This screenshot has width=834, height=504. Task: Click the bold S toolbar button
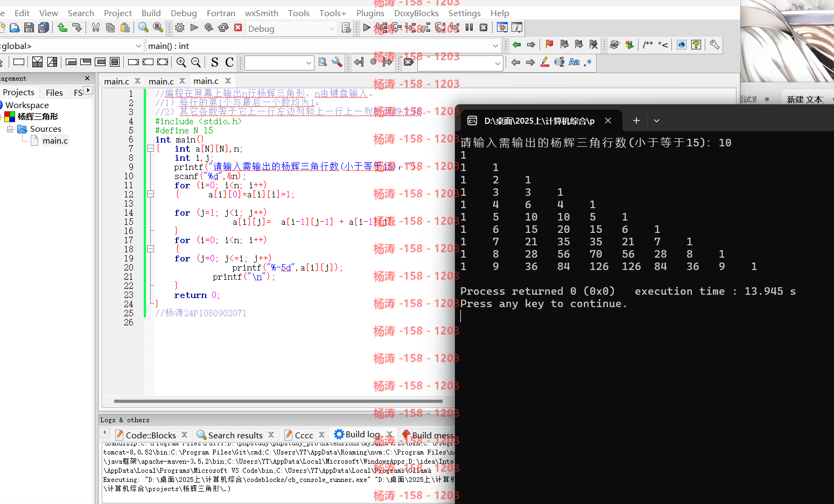click(x=215, y=62)
